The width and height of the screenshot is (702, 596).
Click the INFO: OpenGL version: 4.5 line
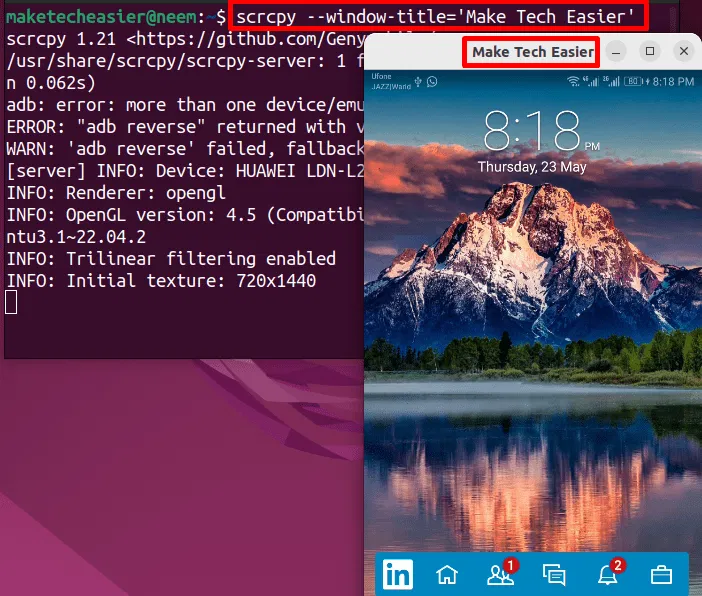[x=185, y=215]
